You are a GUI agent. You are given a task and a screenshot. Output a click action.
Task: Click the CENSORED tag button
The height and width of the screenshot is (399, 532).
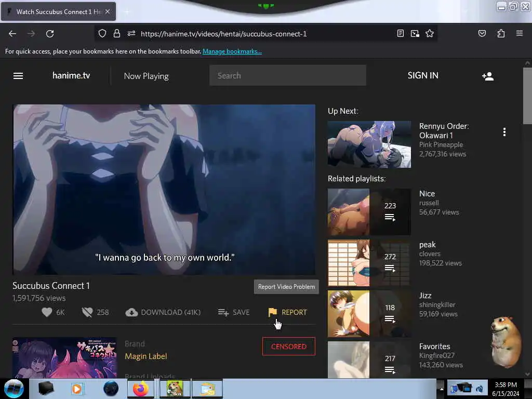289,347
